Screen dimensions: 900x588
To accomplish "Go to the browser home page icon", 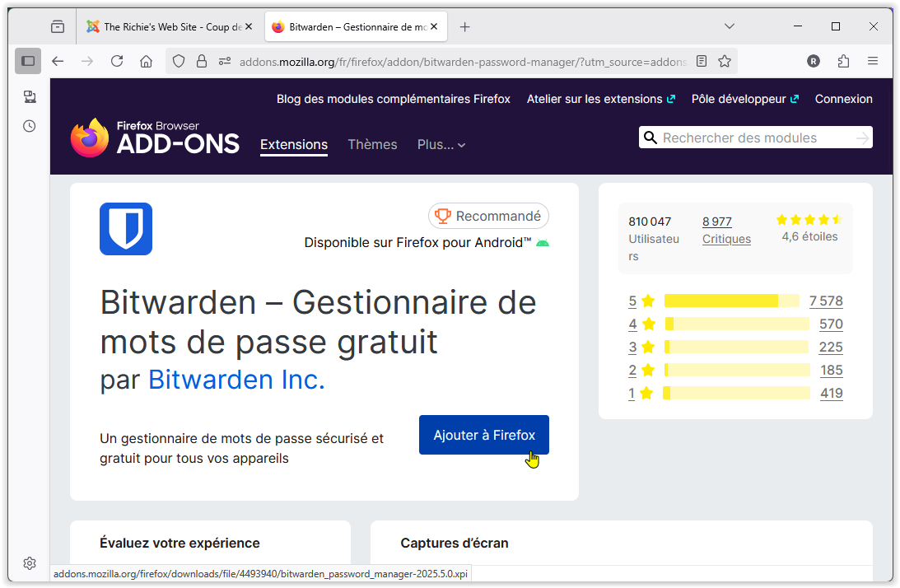I will [146, 61].
